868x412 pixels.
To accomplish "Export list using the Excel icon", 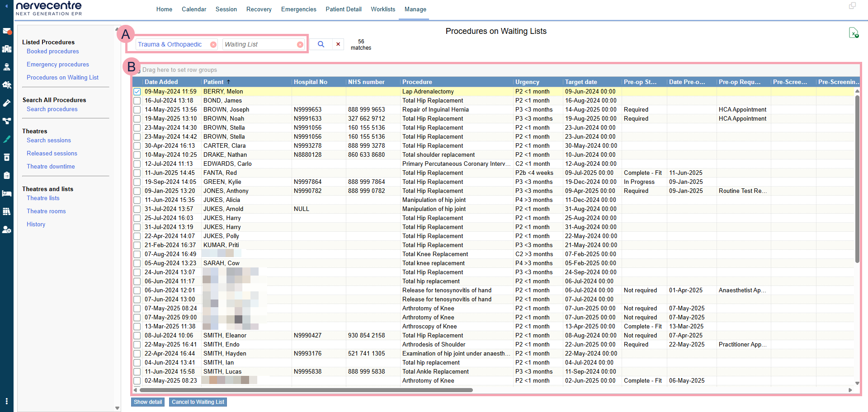I will point(854,33).
